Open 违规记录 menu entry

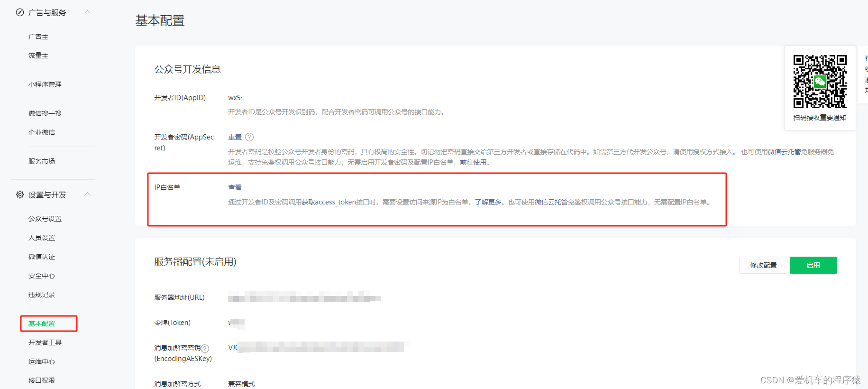[42, 295]
